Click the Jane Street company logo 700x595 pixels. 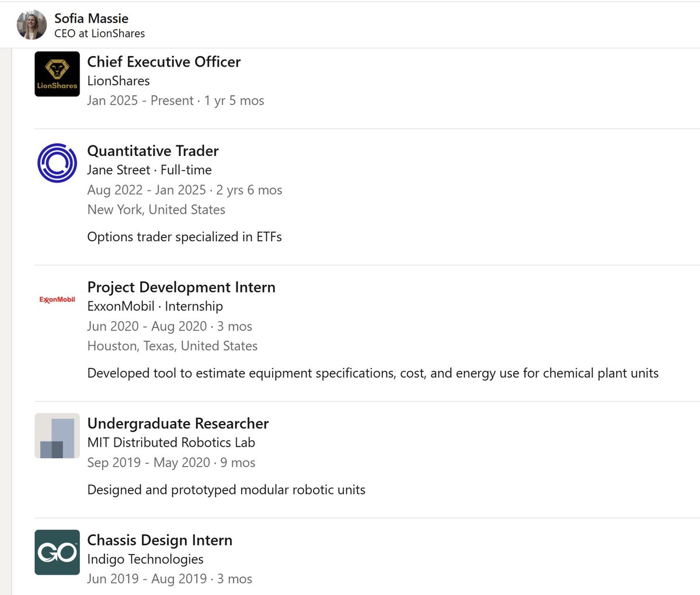point(57,163)
